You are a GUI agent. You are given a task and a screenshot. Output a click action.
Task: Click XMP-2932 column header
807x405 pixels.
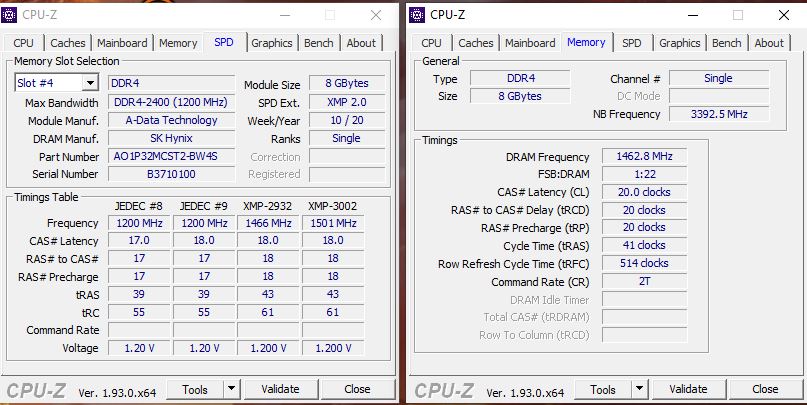[x=268, y=206]
